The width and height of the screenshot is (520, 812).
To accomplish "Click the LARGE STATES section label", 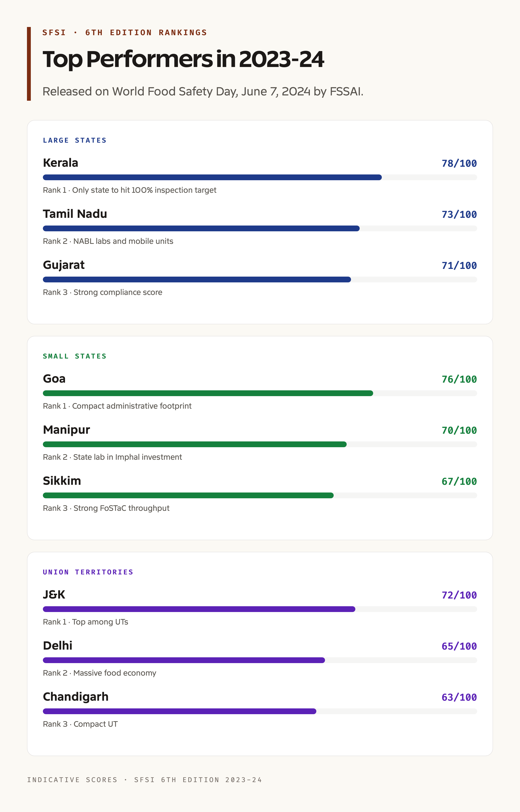I will [75, 140].
